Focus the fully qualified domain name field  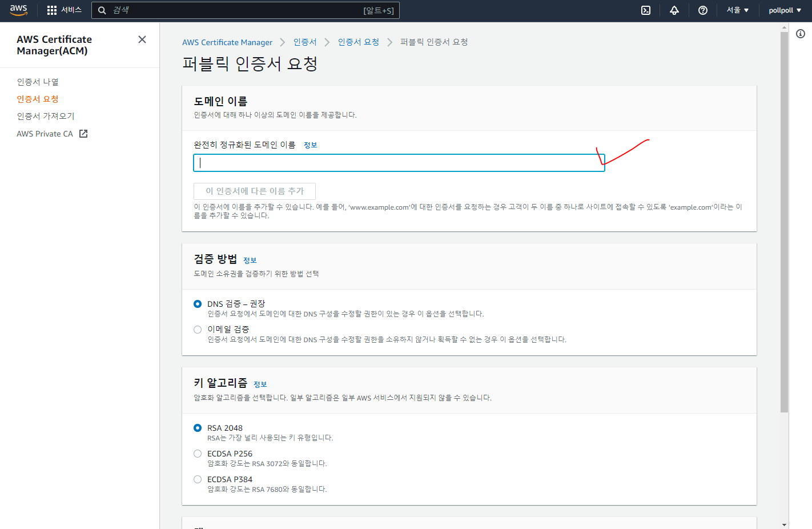pos(399,163)
